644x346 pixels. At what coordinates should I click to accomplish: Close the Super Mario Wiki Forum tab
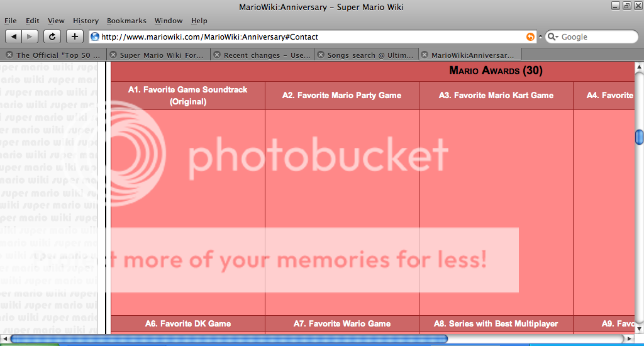(113, 55)
